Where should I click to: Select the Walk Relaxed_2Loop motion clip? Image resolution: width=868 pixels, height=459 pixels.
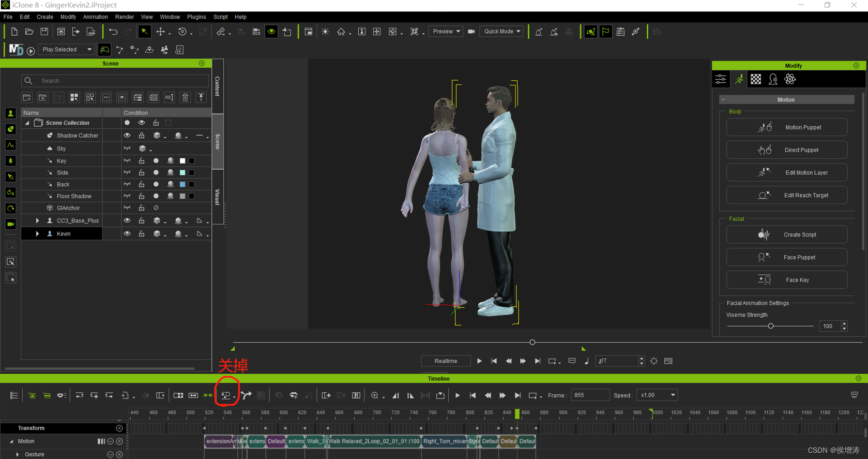pyautogui.click(x=374, y=441)
